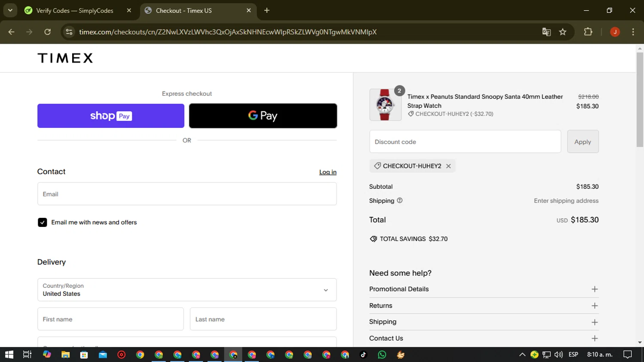Open the Country/Region dropdown

tap(187, 290)
